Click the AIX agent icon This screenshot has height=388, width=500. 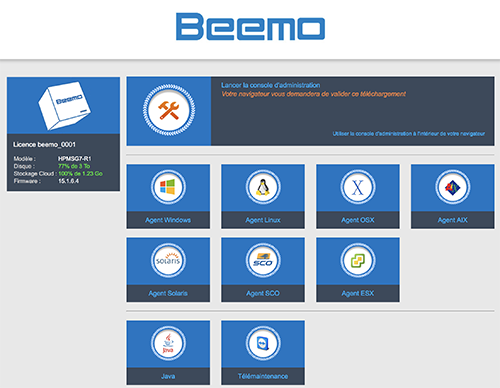[452, 187]
